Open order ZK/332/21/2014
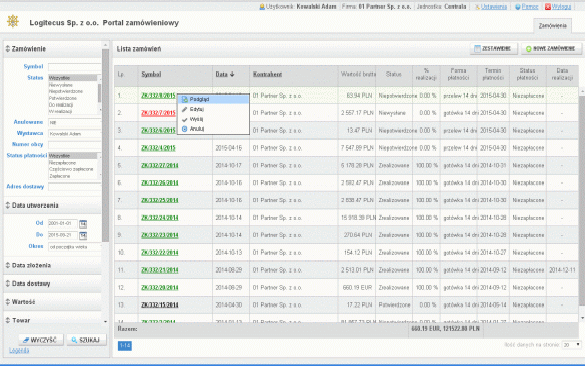This screenshot has height=366, width=585. point(160,270)
